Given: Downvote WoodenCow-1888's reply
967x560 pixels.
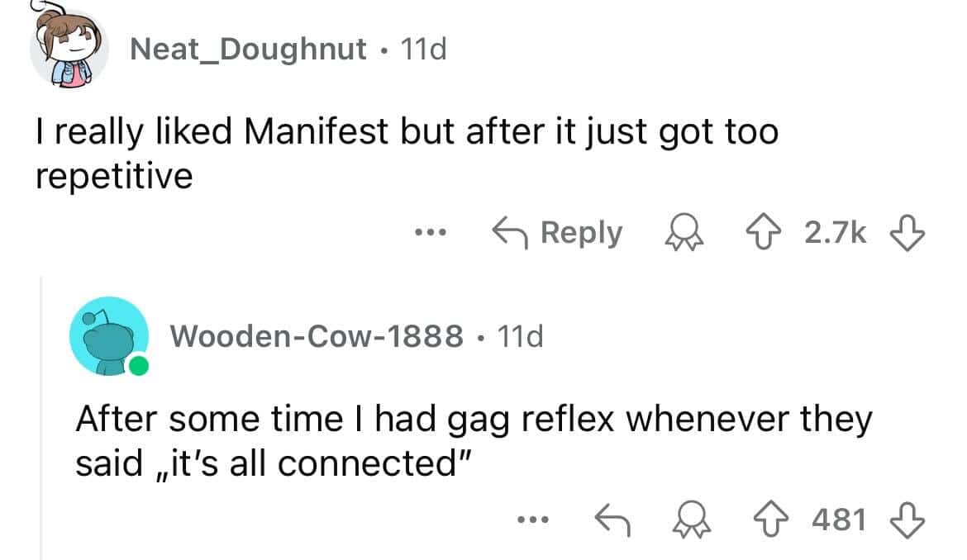Looking at the screenshot, I should pyautogui.click(x=910, y=520).
